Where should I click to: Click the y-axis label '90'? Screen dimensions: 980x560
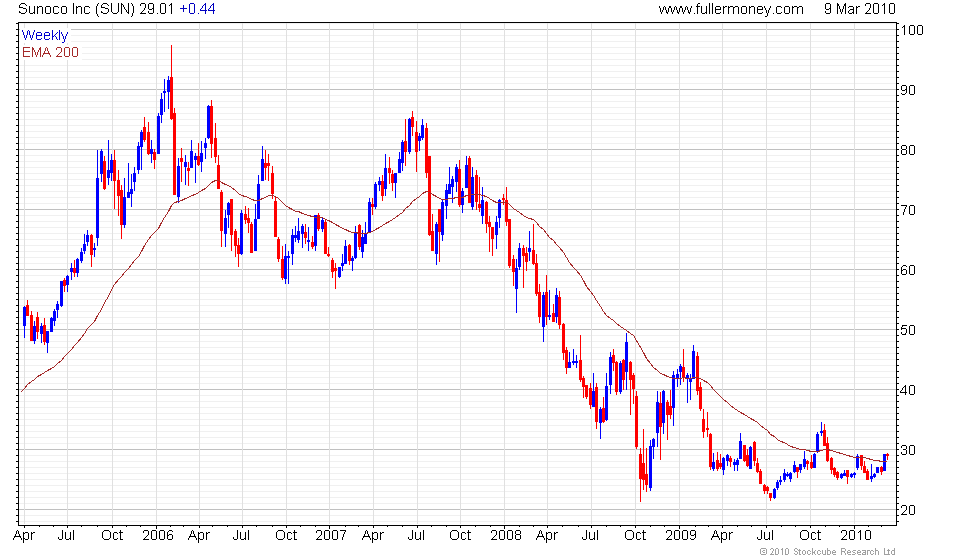[x=908, y=90]
